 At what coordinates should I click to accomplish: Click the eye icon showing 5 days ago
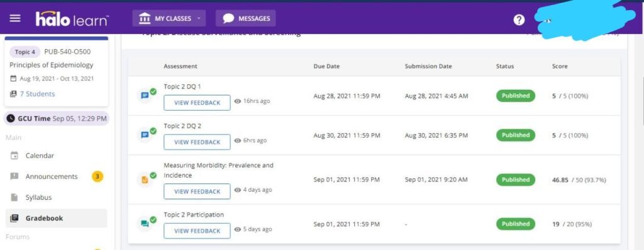[237, 229]
